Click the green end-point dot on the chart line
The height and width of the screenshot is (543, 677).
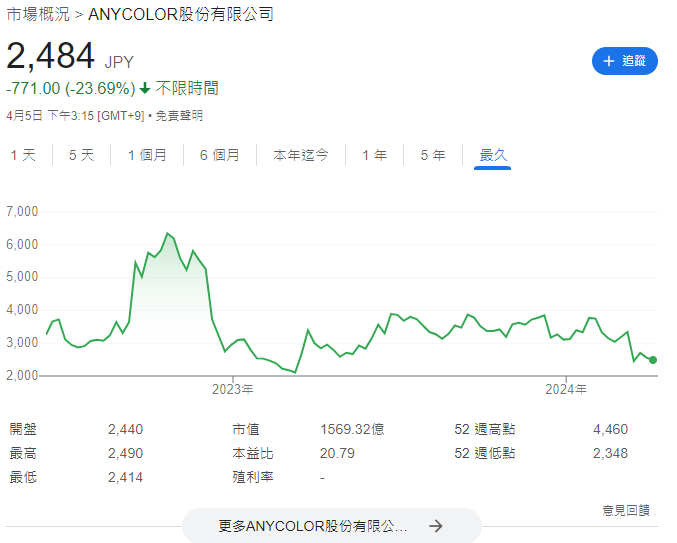click(653, 360)
